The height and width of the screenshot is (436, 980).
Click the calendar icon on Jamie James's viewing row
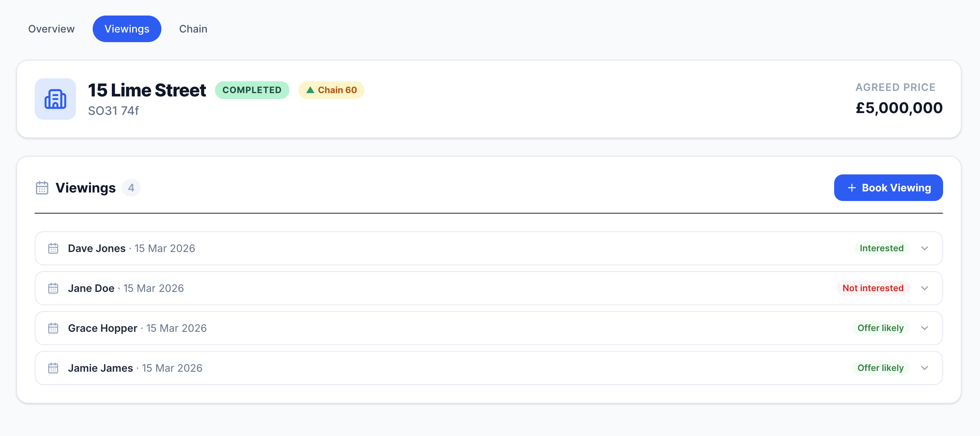click(53, 368)
